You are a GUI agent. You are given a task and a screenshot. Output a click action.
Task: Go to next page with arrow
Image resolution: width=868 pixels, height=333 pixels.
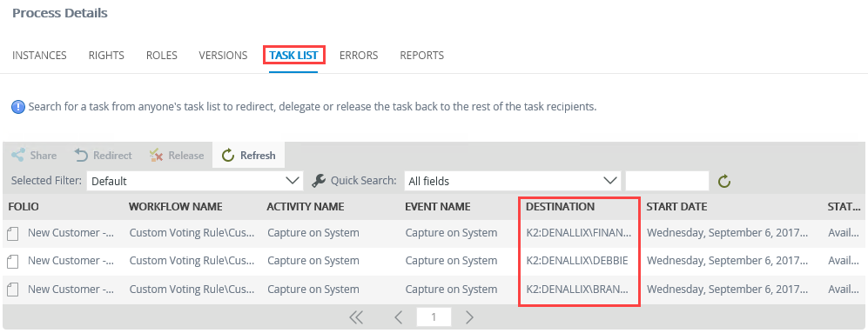(x=469, y=317)
